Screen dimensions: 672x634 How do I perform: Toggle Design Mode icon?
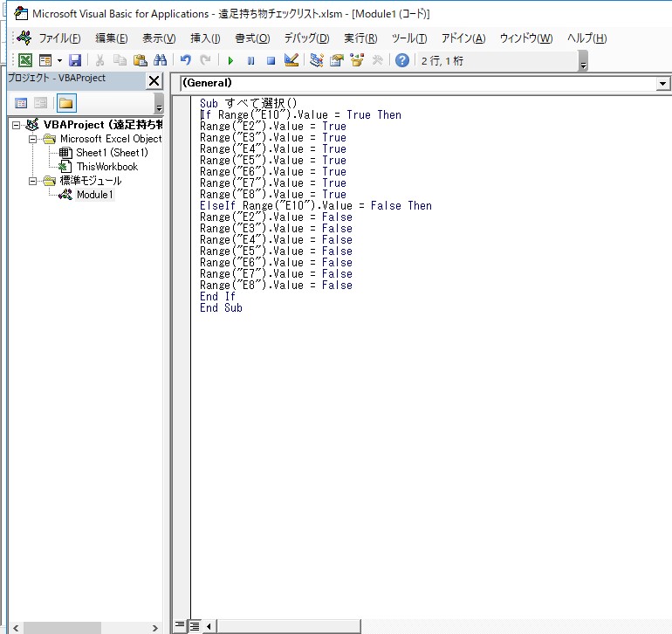click(x=291, y=60)
